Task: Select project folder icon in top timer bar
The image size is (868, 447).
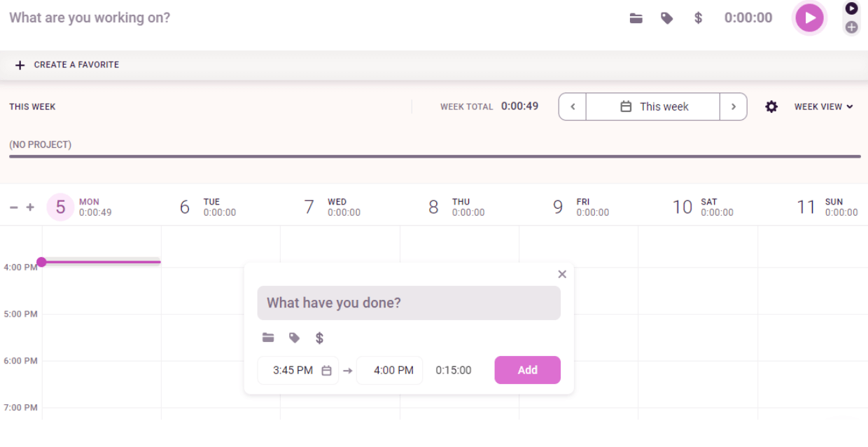Action: [x=636, y=18]
